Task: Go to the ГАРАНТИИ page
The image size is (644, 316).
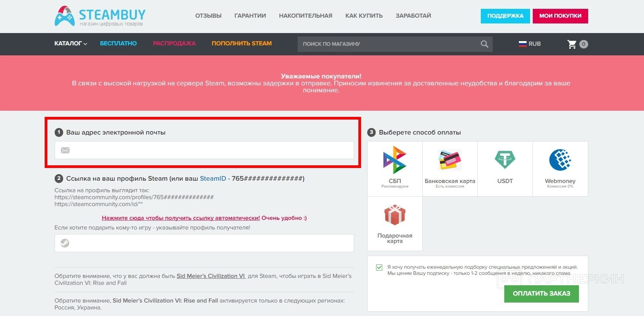Action: coord(250,16)
